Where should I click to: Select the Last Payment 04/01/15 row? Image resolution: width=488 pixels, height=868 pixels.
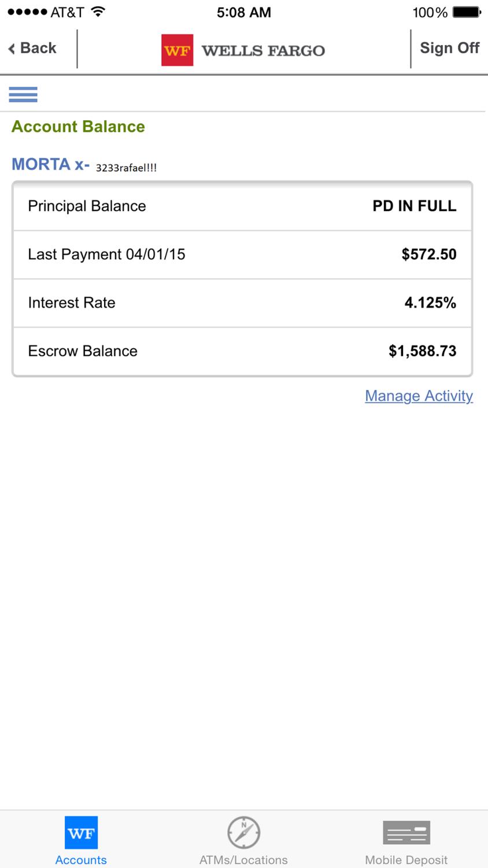[242, 255]
